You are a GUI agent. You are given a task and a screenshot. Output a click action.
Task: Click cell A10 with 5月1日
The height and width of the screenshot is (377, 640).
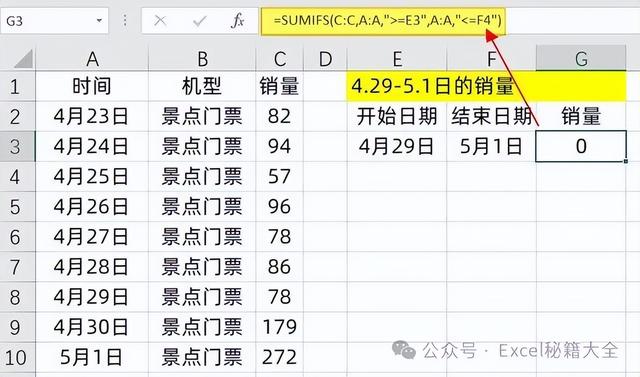click(92, 357)
